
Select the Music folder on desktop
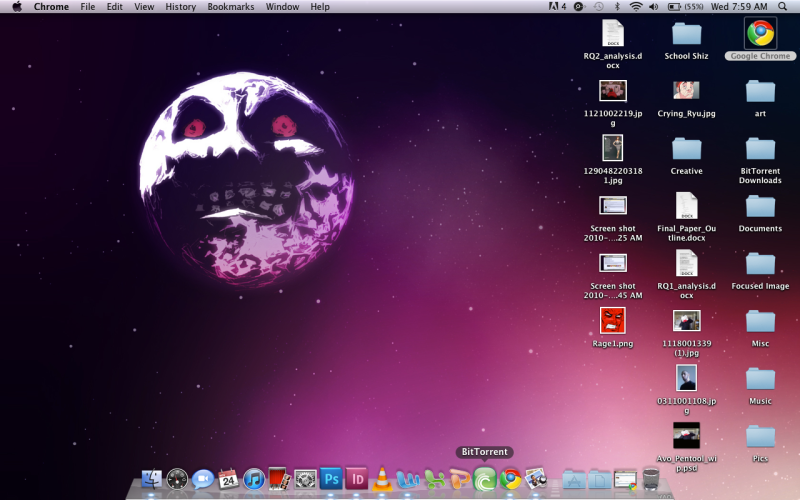click(x=760, y=379)
